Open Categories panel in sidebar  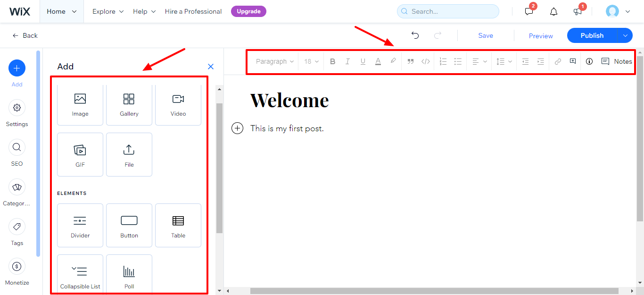17,193
